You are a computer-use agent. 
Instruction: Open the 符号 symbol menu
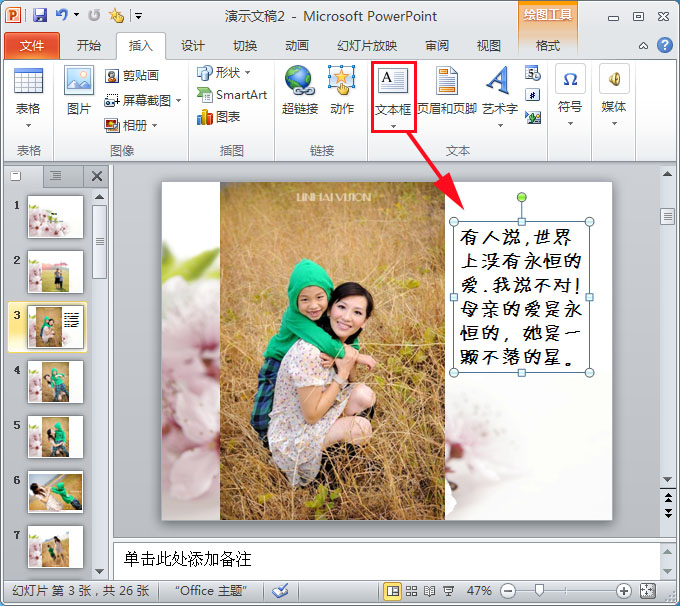[570, 95]
